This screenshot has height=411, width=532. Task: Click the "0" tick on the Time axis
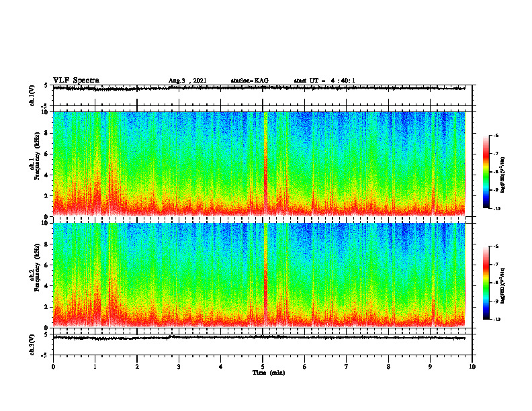53,367
